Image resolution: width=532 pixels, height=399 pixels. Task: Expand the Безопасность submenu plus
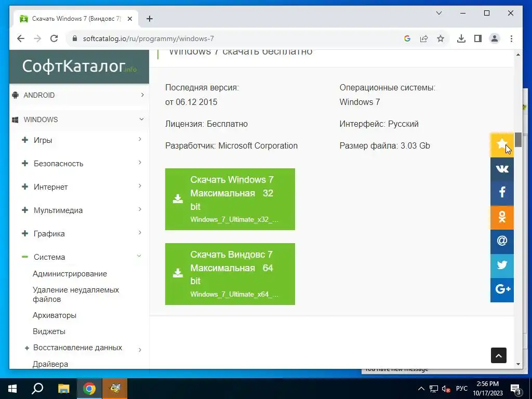coord(25,163)
